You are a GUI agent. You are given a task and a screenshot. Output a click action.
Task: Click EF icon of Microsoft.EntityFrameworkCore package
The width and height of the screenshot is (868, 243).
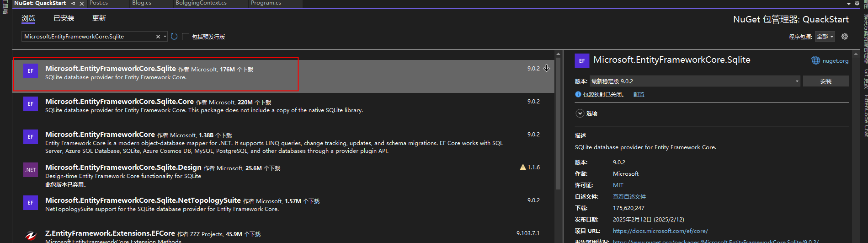click(x=31, y=137)
